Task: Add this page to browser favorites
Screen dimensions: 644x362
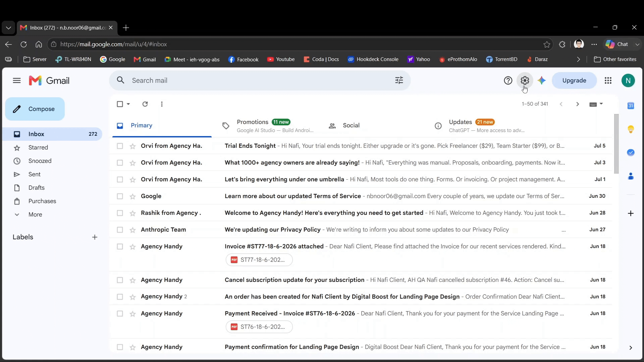Action: pyautogui.click(x=547, y=44)
